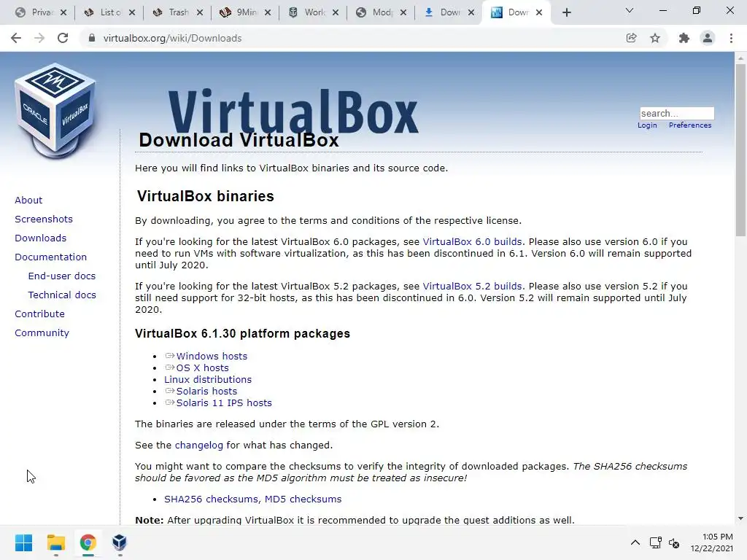Click the muted volume tray icon

click(673, 542)
